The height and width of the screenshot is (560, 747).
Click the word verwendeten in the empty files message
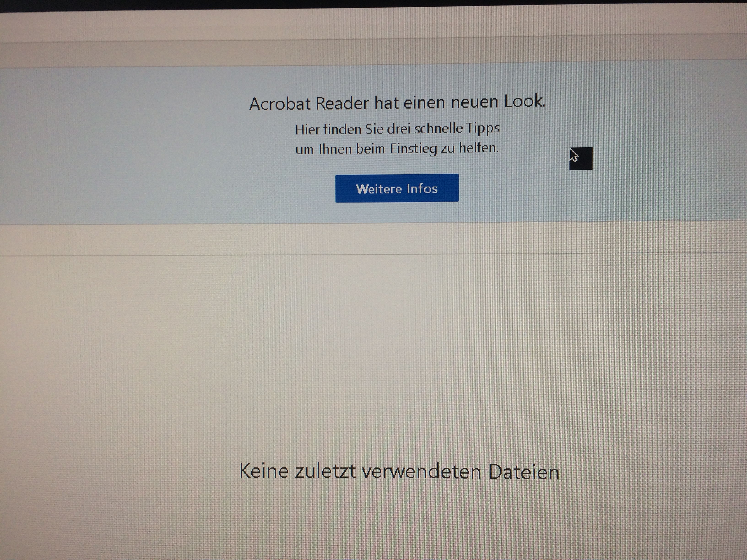click(x=421, y=471)
